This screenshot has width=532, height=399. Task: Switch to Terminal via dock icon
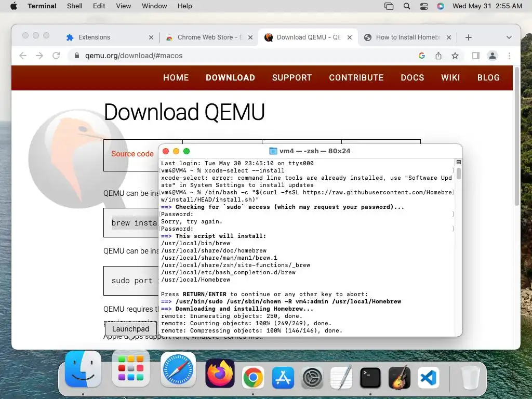(x=370, y=377)
